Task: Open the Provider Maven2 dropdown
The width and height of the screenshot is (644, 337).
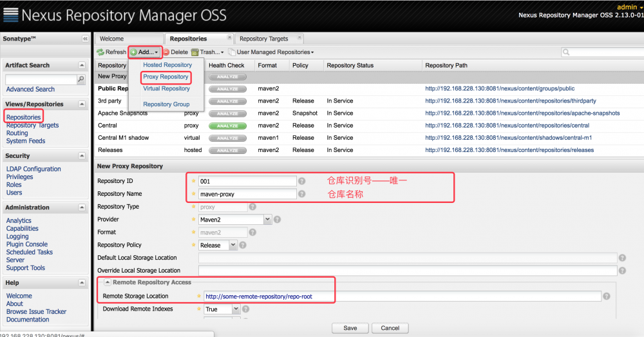Action: 267,220
